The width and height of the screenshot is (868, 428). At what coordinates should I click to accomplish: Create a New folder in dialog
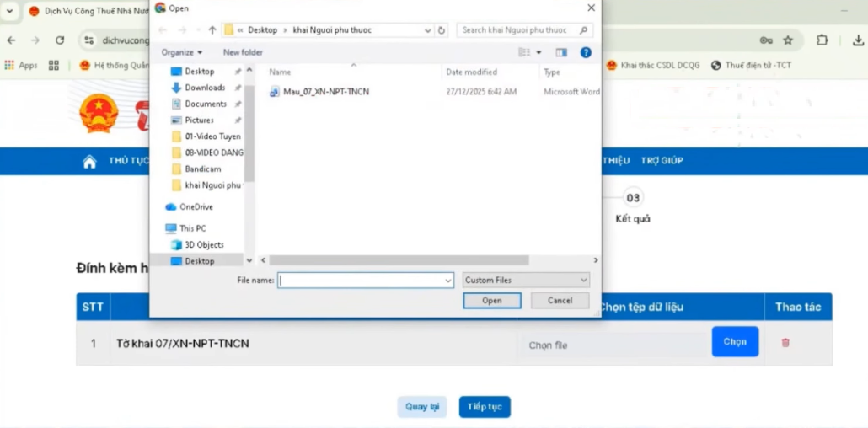243,52
